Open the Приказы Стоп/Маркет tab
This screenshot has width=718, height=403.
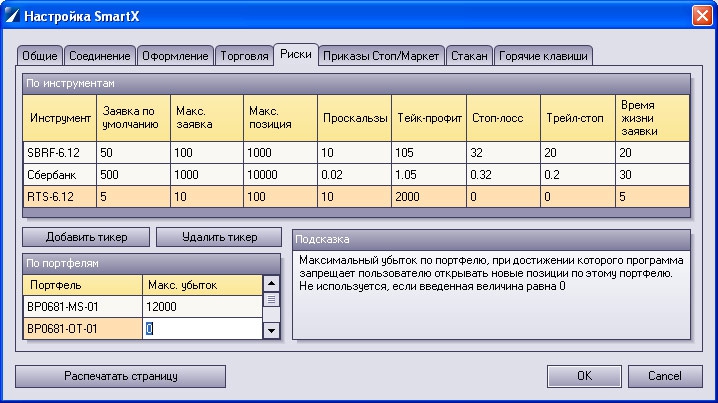pyautogui.click(x=380, y=56)
